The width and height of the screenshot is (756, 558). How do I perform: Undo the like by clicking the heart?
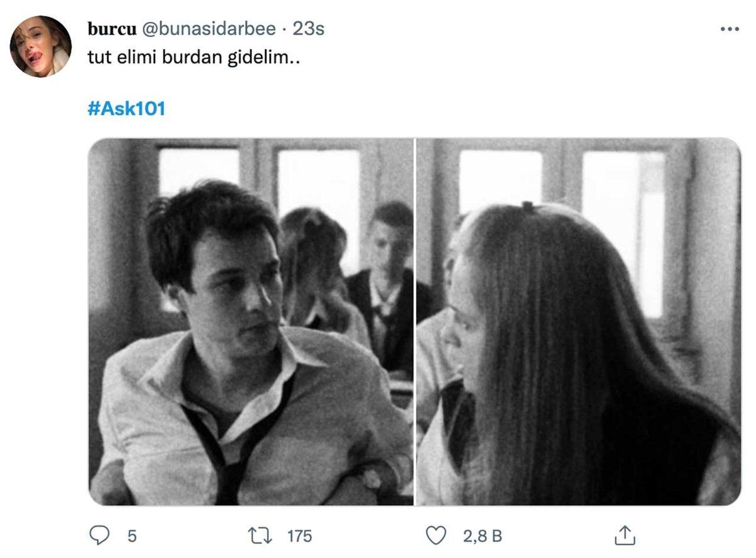pos(436,535)
